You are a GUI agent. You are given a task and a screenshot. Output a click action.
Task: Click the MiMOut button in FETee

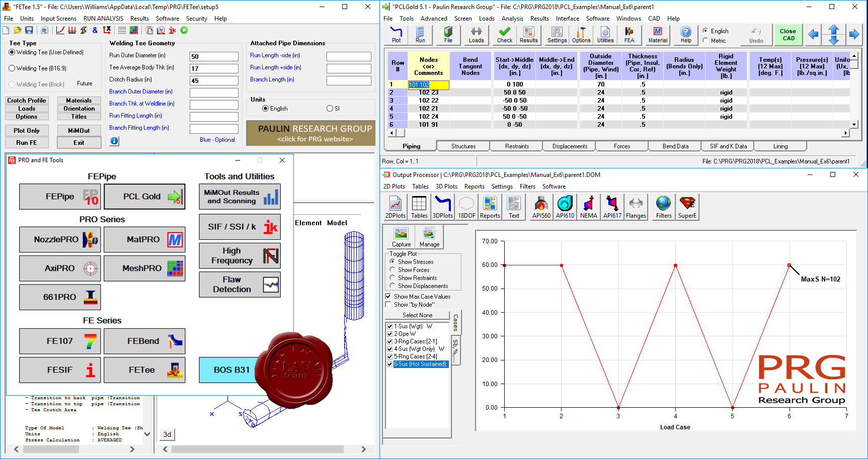click(79, 131)
